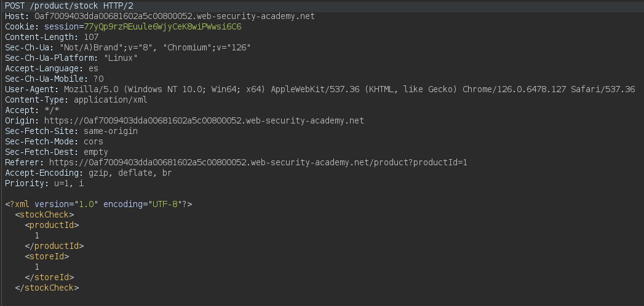Select the Host header value

[x=175, y=17]
